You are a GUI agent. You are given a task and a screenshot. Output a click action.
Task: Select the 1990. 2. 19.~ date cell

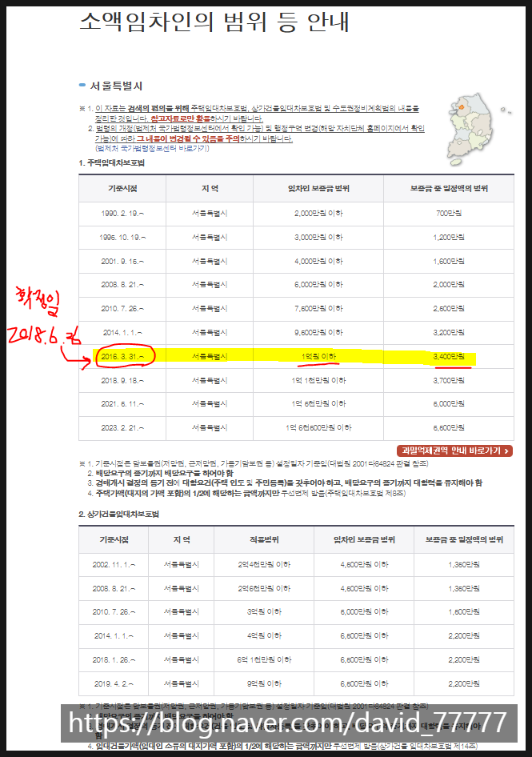(122, 214)
